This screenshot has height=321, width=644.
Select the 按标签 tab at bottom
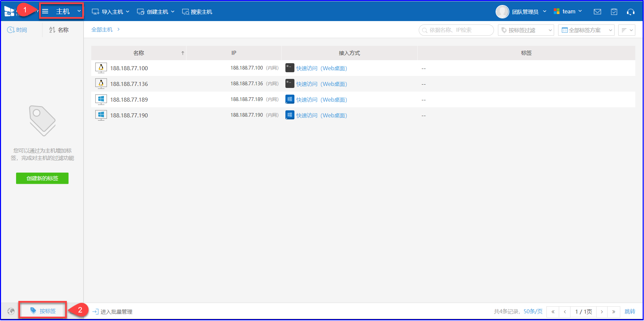(x=43, y=311)
